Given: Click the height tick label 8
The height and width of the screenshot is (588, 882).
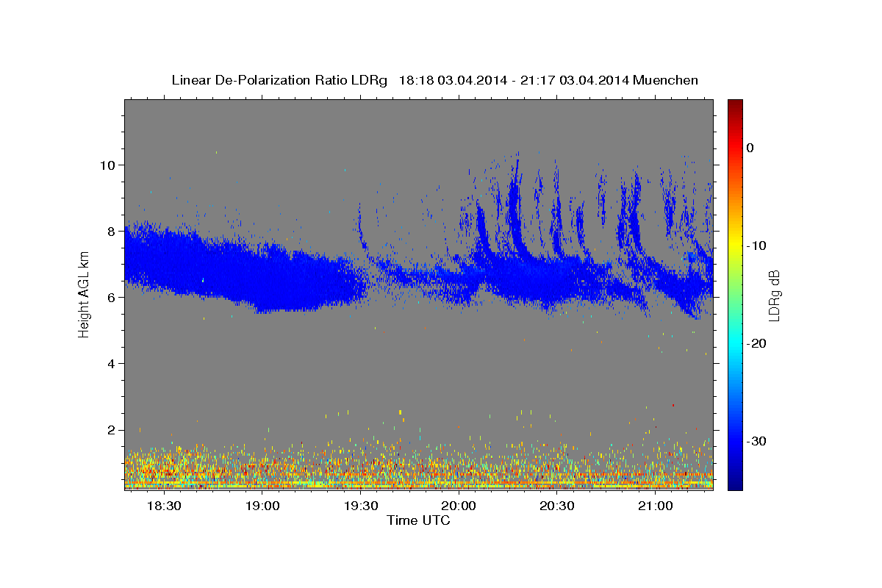Looking at the screenshot, I should click(113, 231).
